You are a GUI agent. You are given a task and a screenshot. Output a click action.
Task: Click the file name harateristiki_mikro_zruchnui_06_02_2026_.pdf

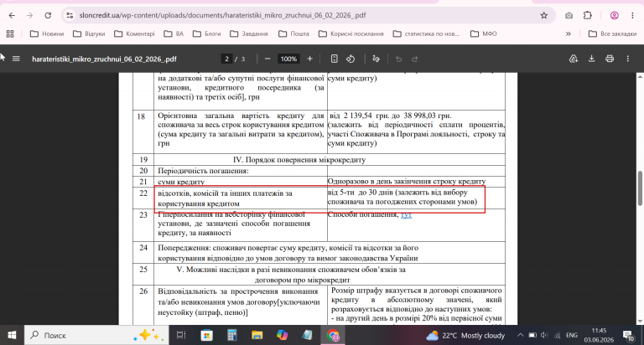[104, 59]
